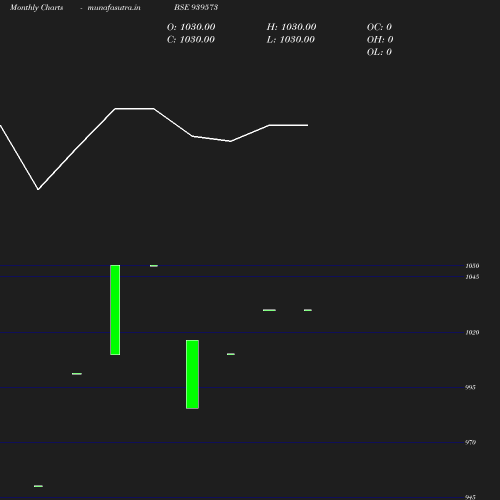This screenshot has width=500, height=500.
Task: Select the 'O: 1030.00' open value
Action: pyautogui.click(x=191, y=27)
